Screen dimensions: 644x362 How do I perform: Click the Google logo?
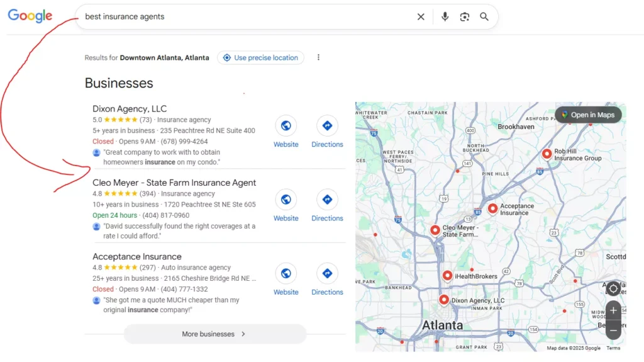[x=30, y=16]
